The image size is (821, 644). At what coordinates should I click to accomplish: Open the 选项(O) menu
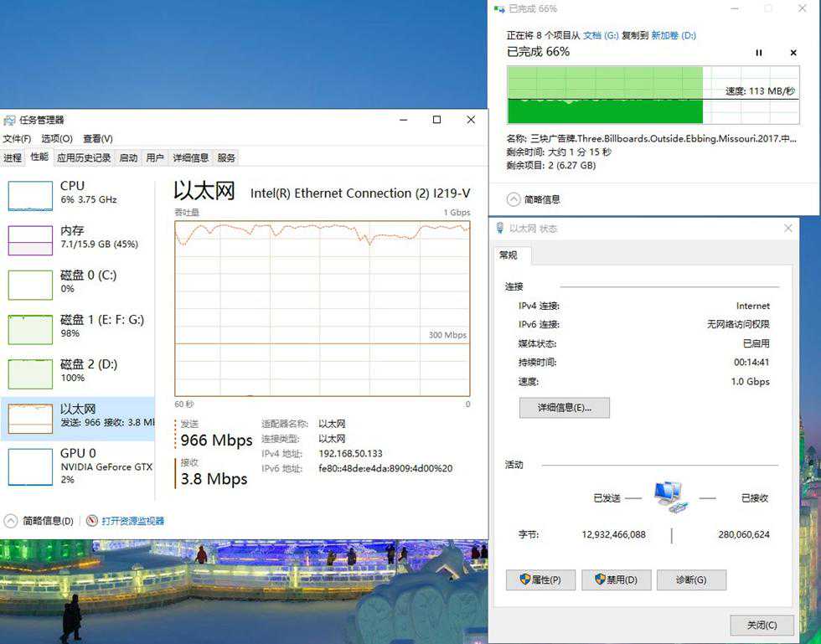coord(57,138)
